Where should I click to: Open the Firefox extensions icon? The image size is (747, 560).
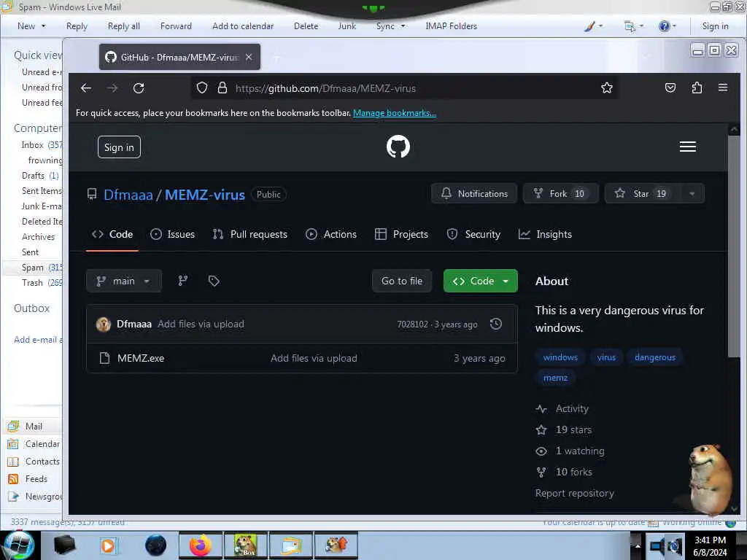pyautogui.click(x=697, y=87)
